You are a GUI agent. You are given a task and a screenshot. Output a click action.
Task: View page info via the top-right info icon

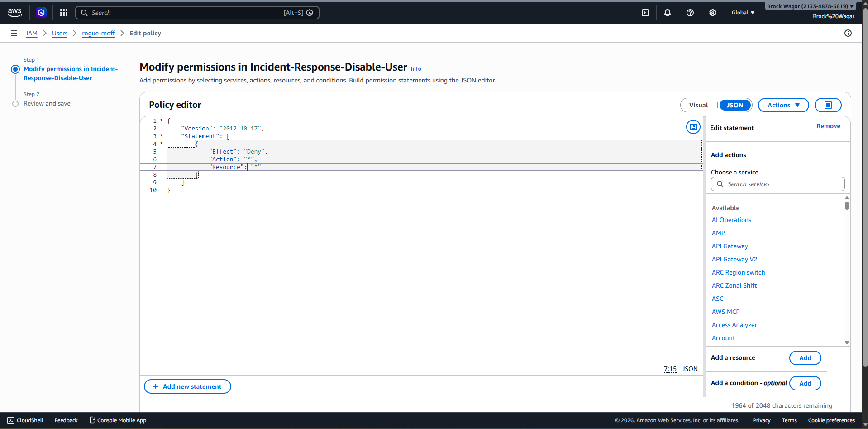848,33
